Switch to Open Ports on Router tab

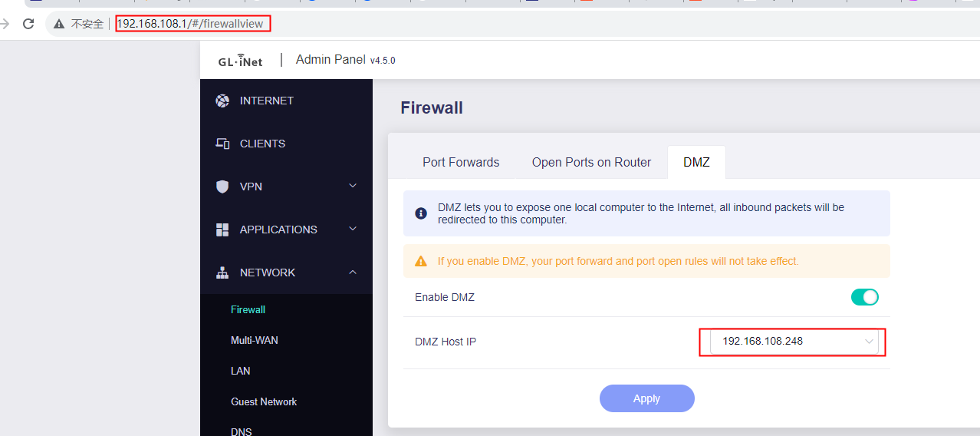591,162
